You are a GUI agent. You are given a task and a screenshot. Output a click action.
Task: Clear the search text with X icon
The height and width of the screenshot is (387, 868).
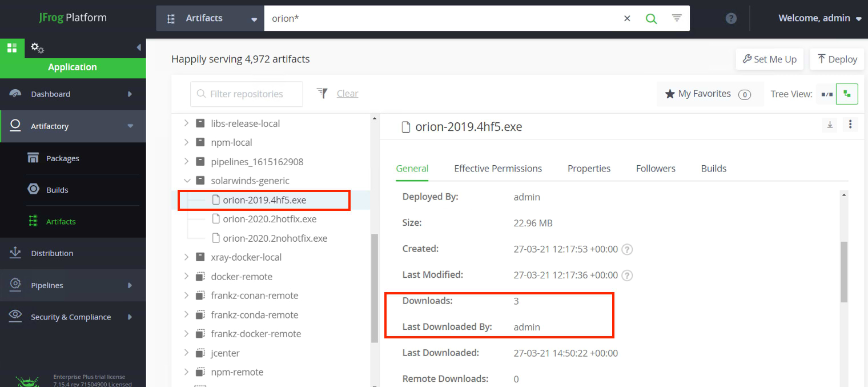point(627,18)
